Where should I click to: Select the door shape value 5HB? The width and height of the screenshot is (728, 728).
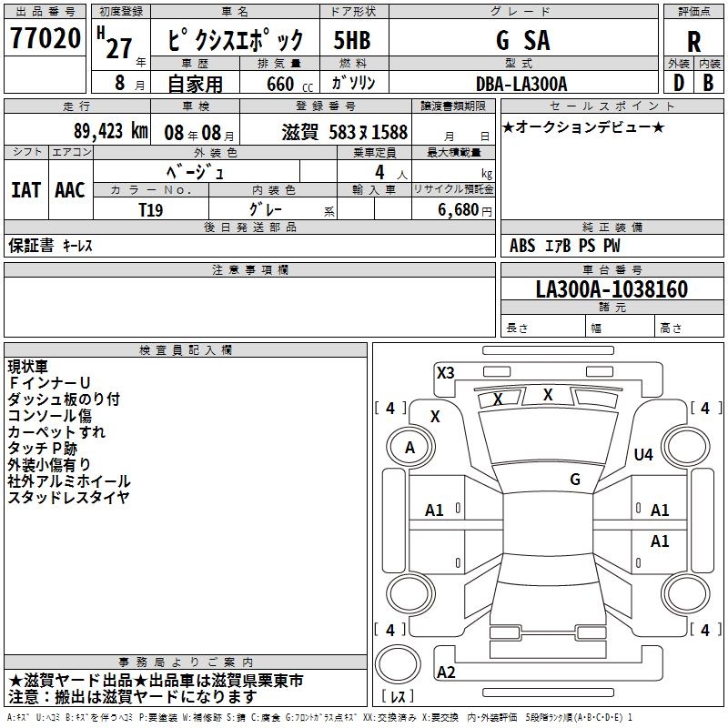pyautogui.click(x=352, y=40)
